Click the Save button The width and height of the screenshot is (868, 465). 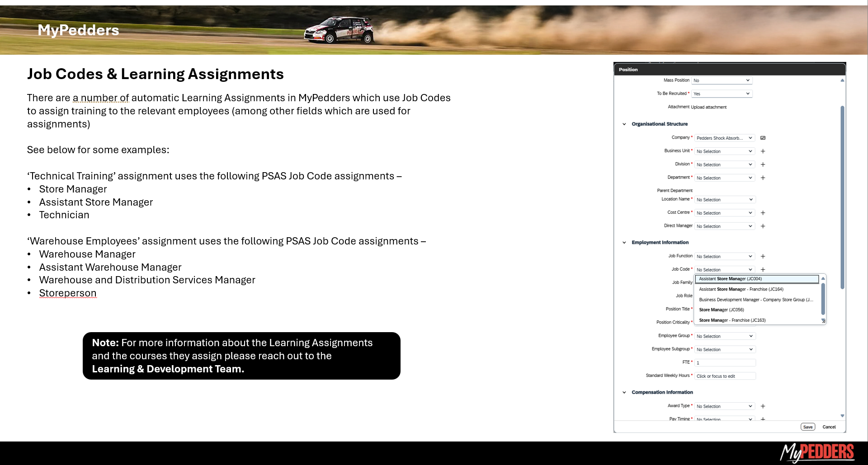pos(807,427)
